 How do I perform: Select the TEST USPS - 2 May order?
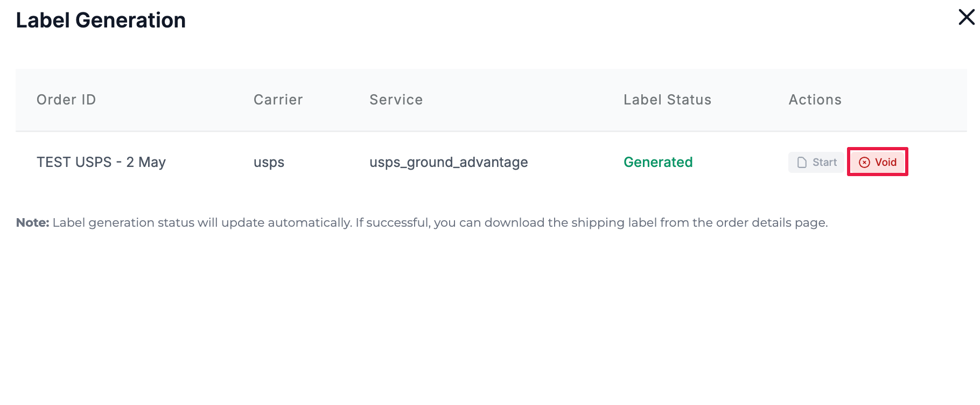pyautogui.click(x=101, y=162)
